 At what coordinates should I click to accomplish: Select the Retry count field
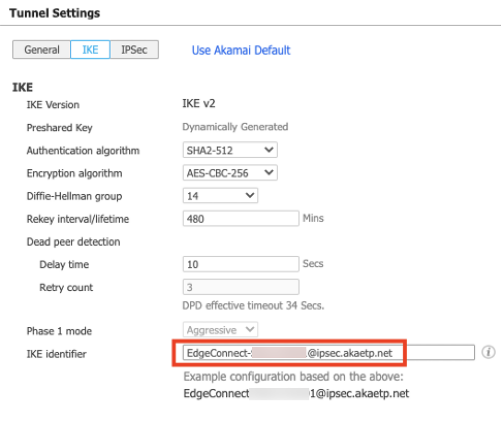pos(241,287)
